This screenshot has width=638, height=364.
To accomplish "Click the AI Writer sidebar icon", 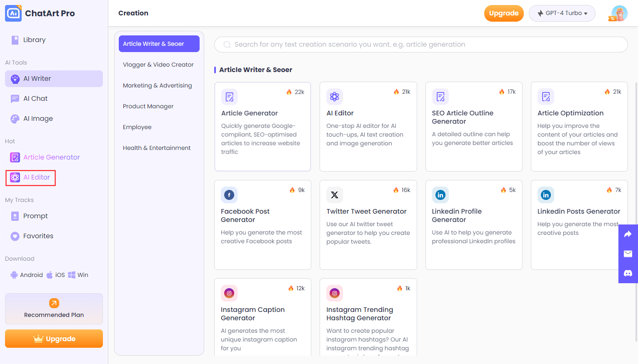I will click(x=15, y=79).
